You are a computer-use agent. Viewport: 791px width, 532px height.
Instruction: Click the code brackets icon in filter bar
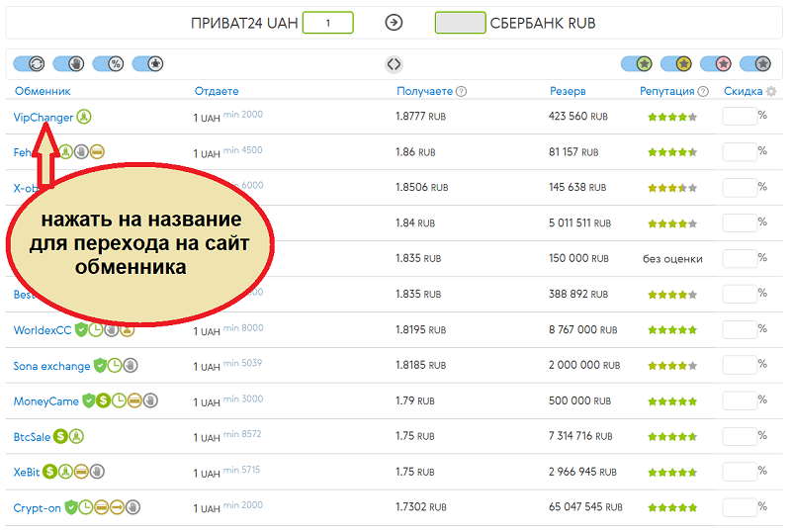394,64
